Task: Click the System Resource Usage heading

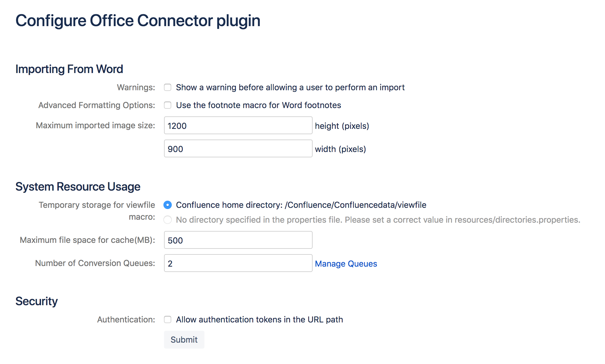Action: tap(78, 187)
